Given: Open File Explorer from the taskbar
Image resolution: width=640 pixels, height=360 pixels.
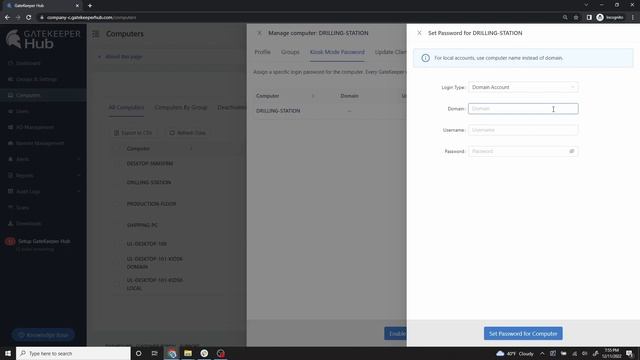Looking at the screenshot, I should (x=188, y=353).
